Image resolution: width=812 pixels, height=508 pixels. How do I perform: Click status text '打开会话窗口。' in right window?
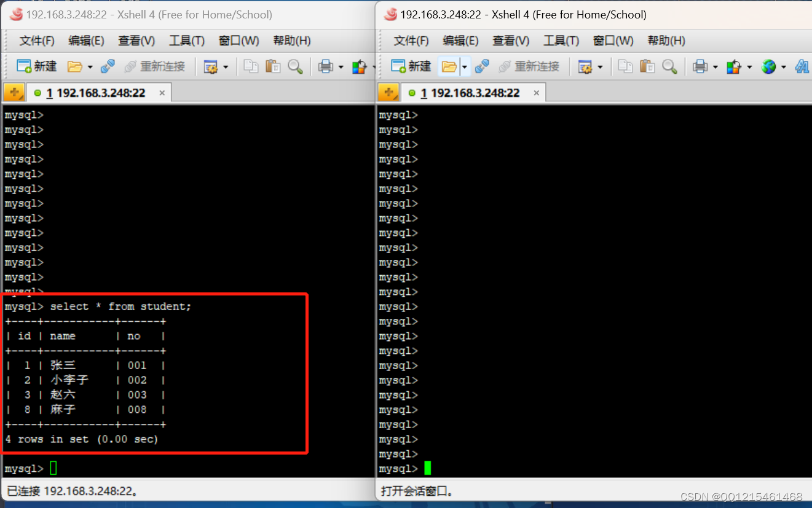417,491
